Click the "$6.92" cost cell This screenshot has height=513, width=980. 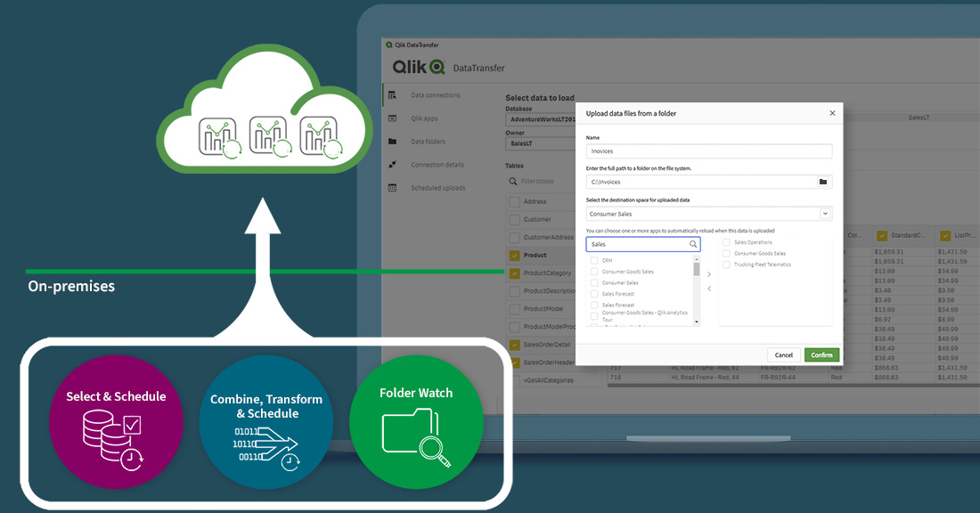tap(883, 320)
